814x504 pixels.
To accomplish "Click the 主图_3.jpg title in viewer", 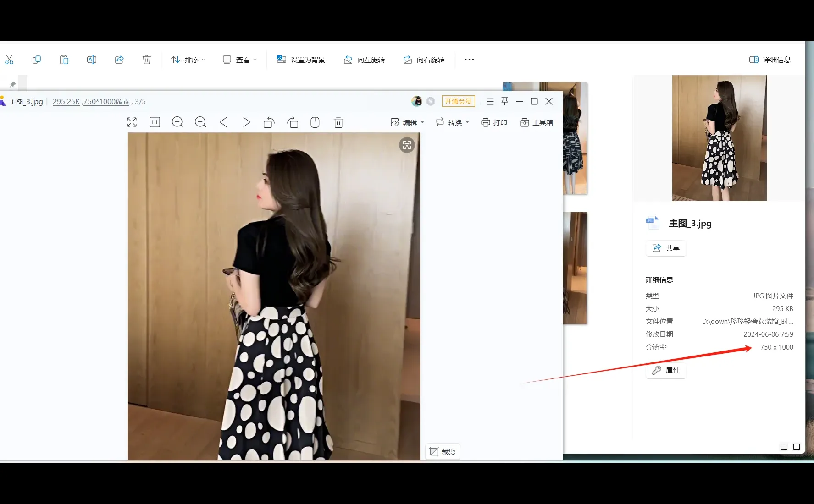I will [26, 102].
